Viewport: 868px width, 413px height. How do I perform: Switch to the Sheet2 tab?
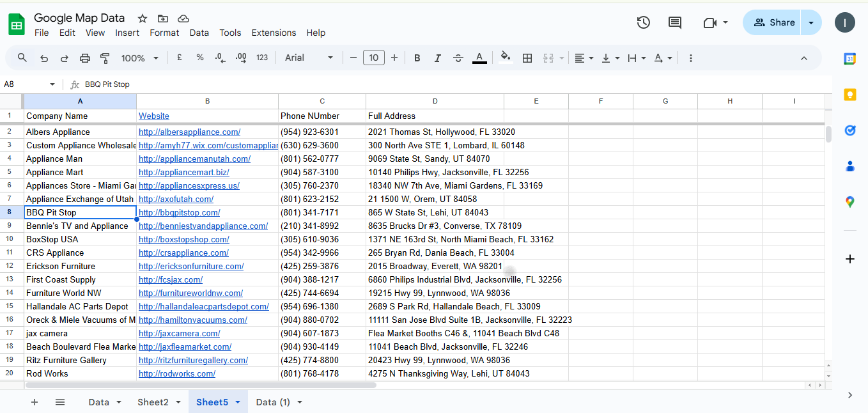click(153, 402)
